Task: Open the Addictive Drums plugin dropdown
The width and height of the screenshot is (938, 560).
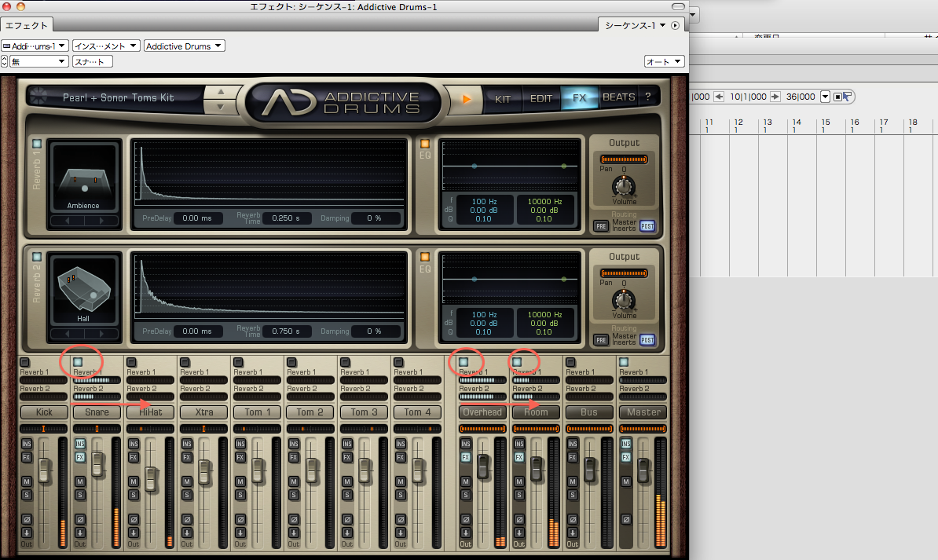Action: (x=185, y=46)
